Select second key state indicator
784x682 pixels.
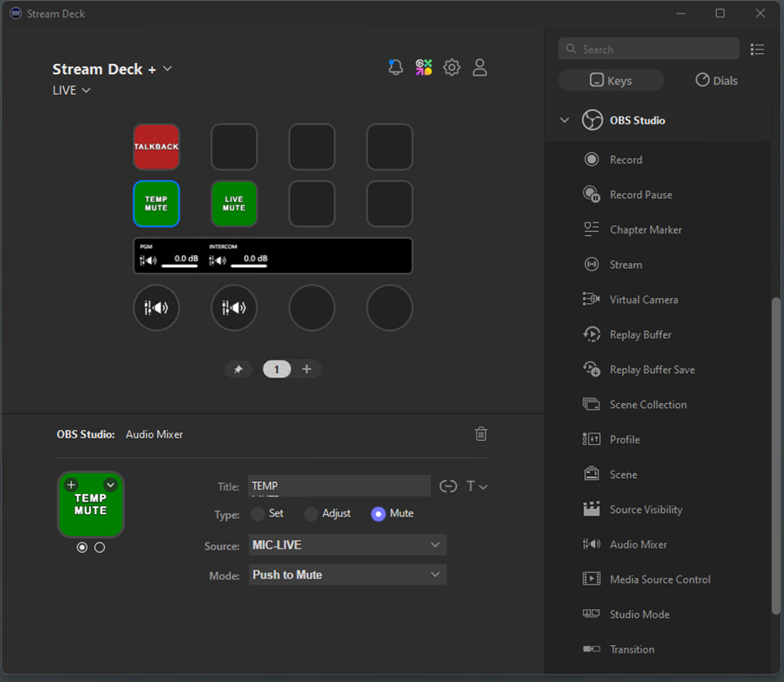pyautogui.click(x=100, y=548)
